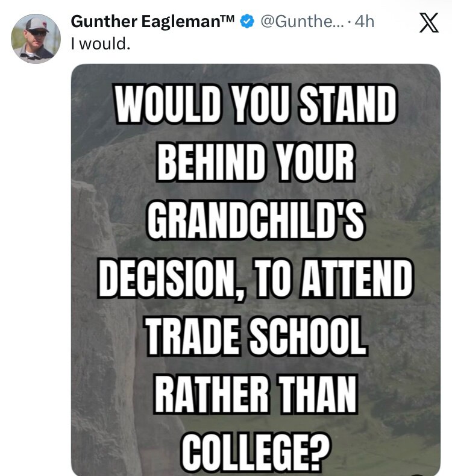Click the tweet text "I would."
Image resolution: width=452 pixels, height=476 pixels.
click(101, 44)
